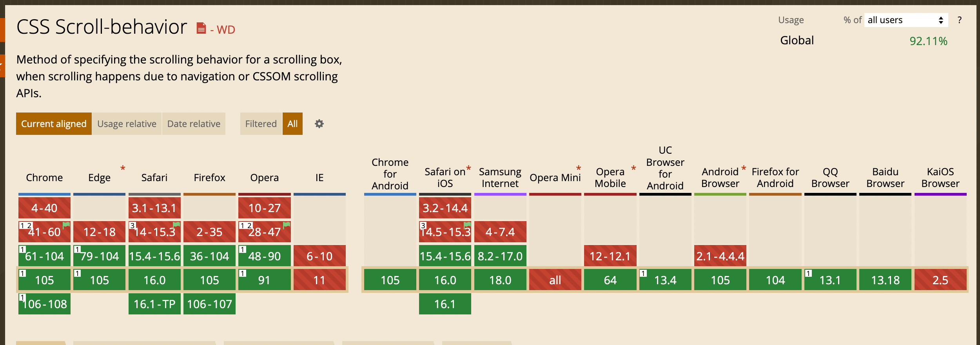Screen dimensions: 980x345
Task: Click the Chrome 105 version cell
Action: point(44,280)
